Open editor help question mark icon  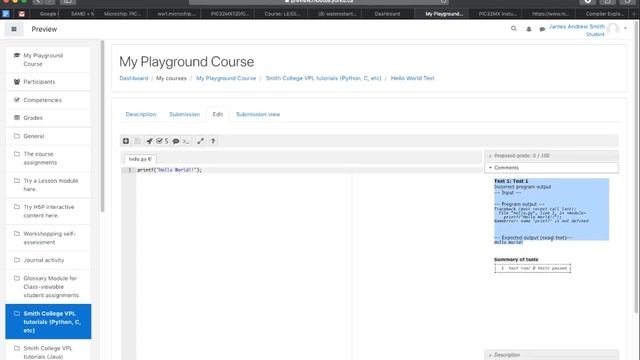(x=213, y=141)
